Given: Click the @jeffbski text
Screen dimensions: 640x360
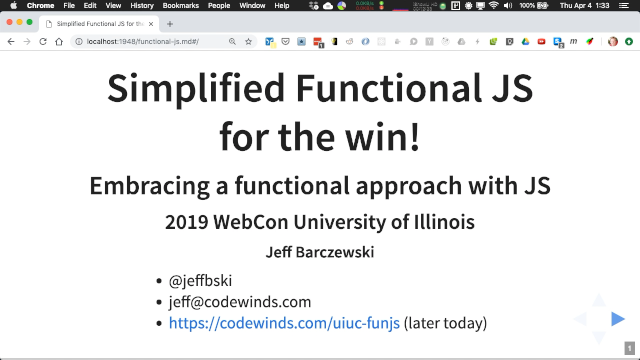Looking at the screenshot, I should coord(200,281).
